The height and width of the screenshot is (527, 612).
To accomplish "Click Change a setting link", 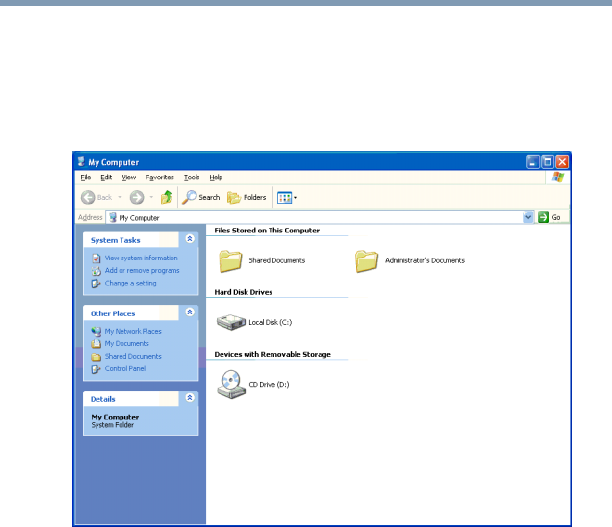I will tap(130, 283).
